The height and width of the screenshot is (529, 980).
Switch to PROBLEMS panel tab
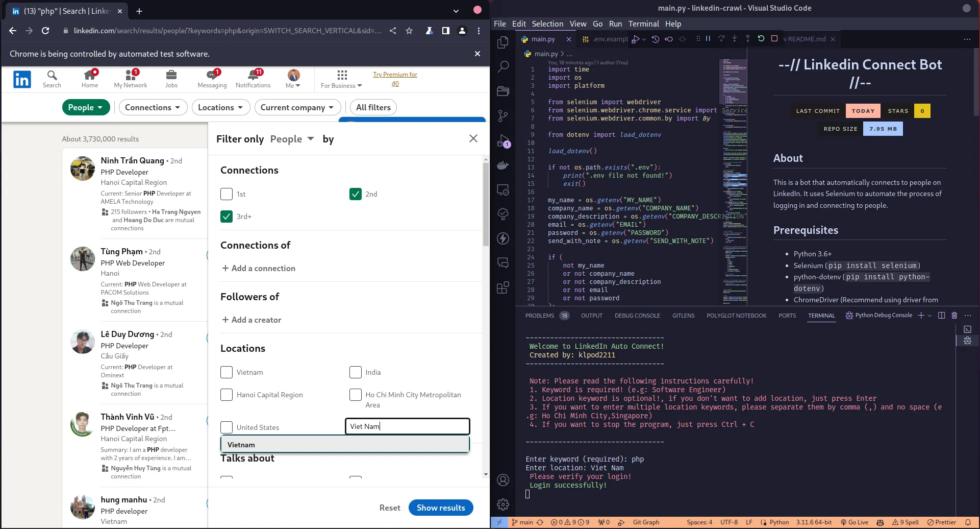[547, 316]
